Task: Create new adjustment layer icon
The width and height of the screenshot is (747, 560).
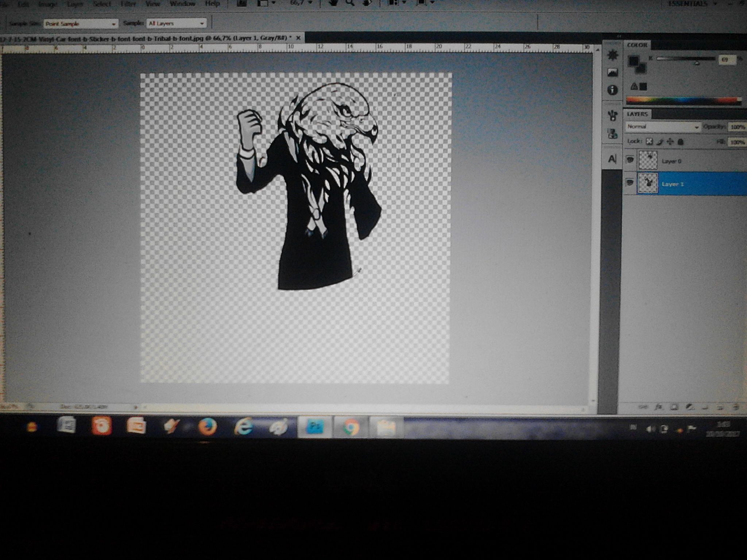Action: coord(690,407)
